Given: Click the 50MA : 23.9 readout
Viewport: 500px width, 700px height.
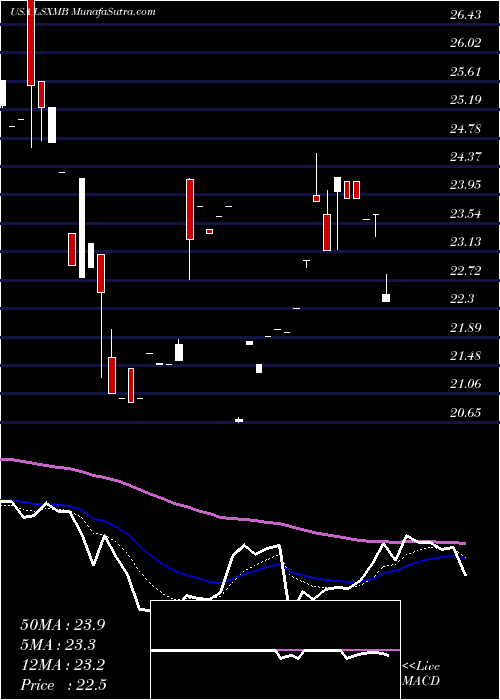Looking at the screenshot, I should [x=62, y=625].
